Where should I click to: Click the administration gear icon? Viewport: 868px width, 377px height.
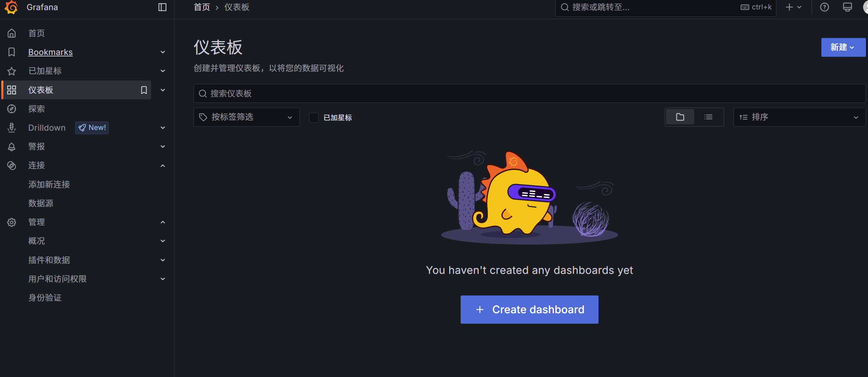11,222
